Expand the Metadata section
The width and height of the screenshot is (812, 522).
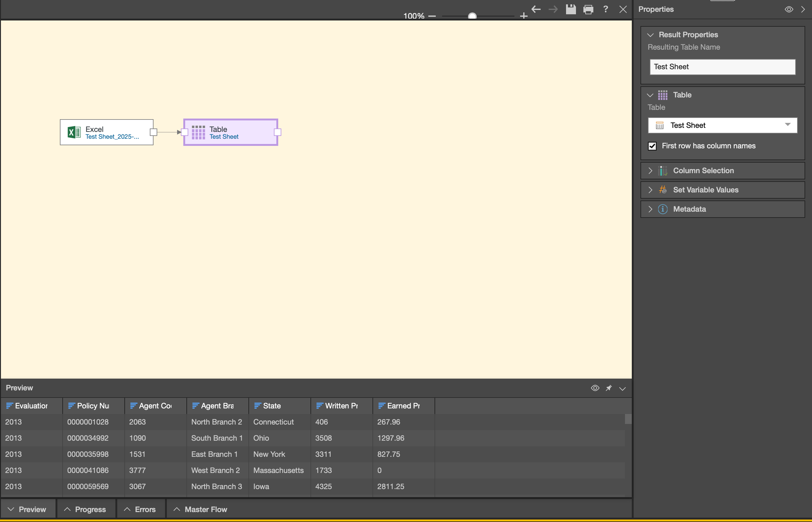click(650, 209)
